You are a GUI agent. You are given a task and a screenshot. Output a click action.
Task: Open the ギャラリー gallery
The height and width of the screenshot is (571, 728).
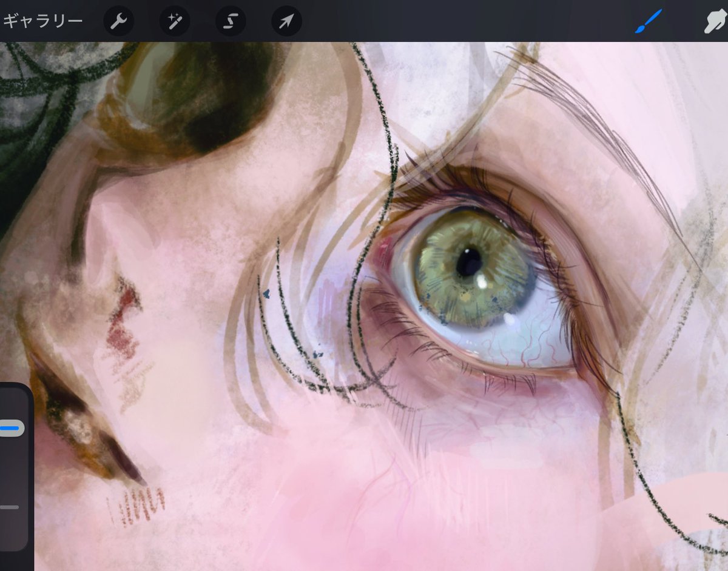point(42,21)
